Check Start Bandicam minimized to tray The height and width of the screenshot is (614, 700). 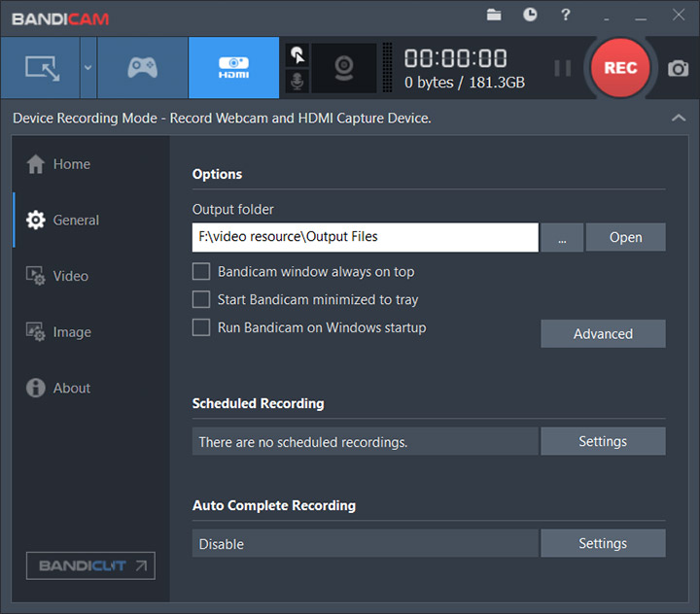[x=201, y=300]
